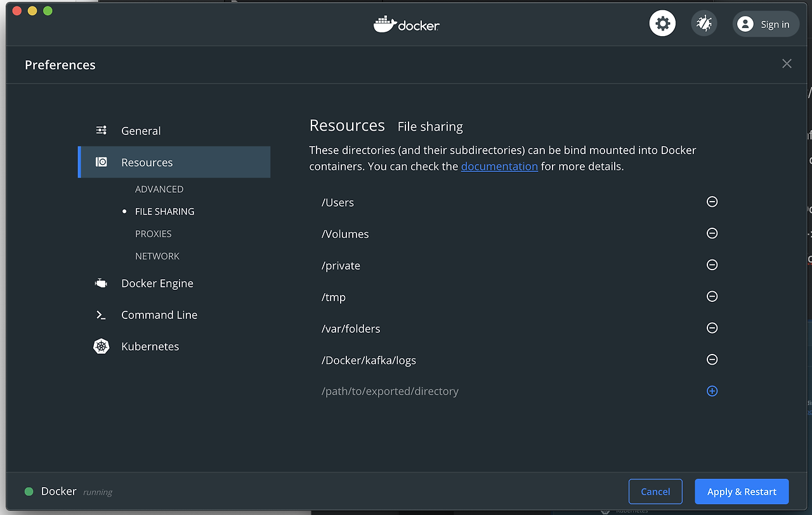Select the /private path text
This screenshot has width=812, height=515.
pos(341,266)
